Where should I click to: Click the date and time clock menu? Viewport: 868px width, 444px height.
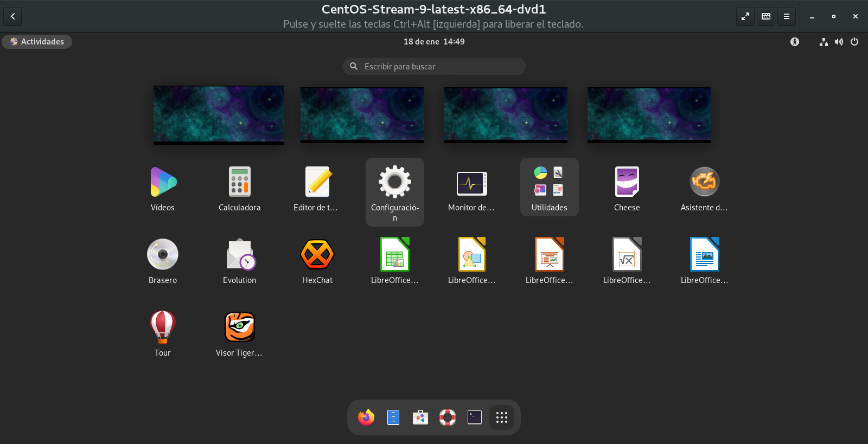click(433, 42)
